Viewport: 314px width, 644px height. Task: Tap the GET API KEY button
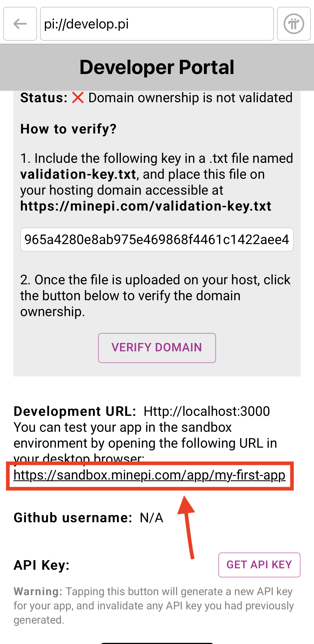259,565
